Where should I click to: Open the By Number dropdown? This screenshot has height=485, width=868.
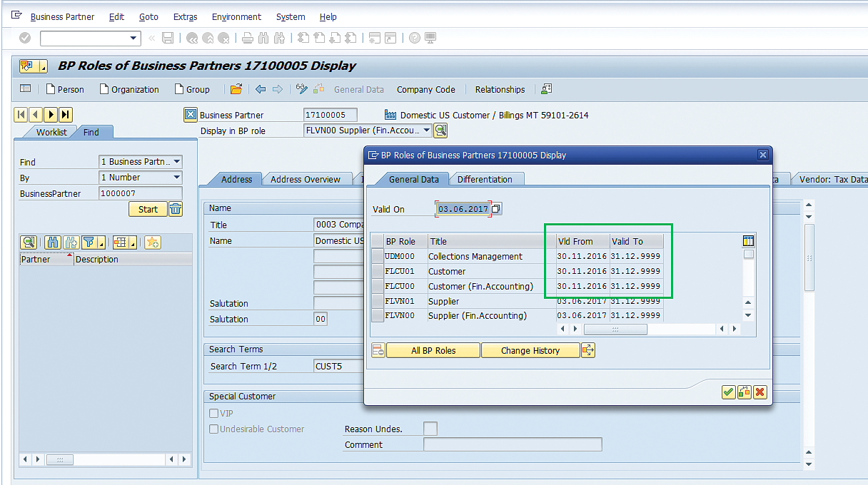tap(176, 178)
